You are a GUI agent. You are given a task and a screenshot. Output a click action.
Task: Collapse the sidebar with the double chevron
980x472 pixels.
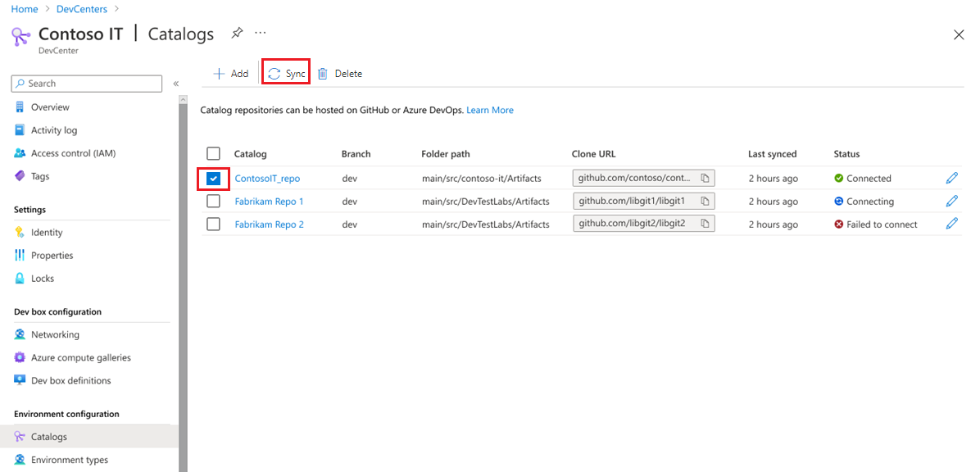(x=176, y=83)
